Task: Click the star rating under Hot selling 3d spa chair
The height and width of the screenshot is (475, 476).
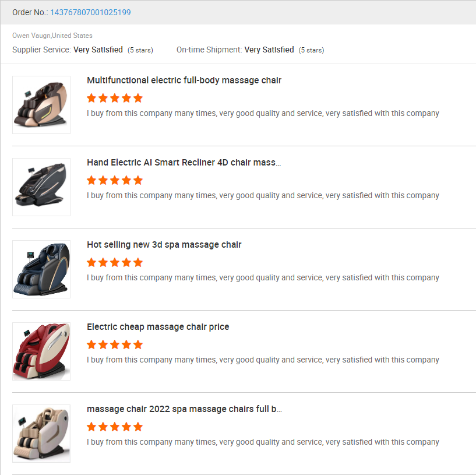Action: pyautogui.click(x=115, y=262)
